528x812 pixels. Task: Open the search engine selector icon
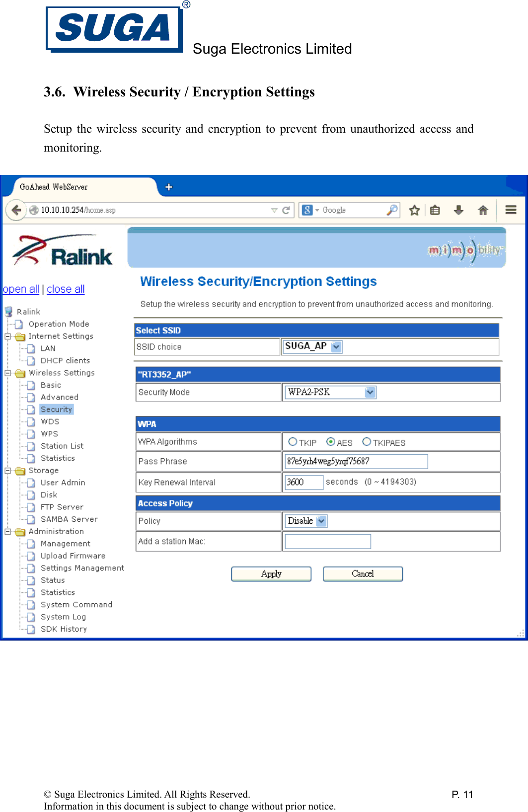pyautogui.click(x=310, y=210)
